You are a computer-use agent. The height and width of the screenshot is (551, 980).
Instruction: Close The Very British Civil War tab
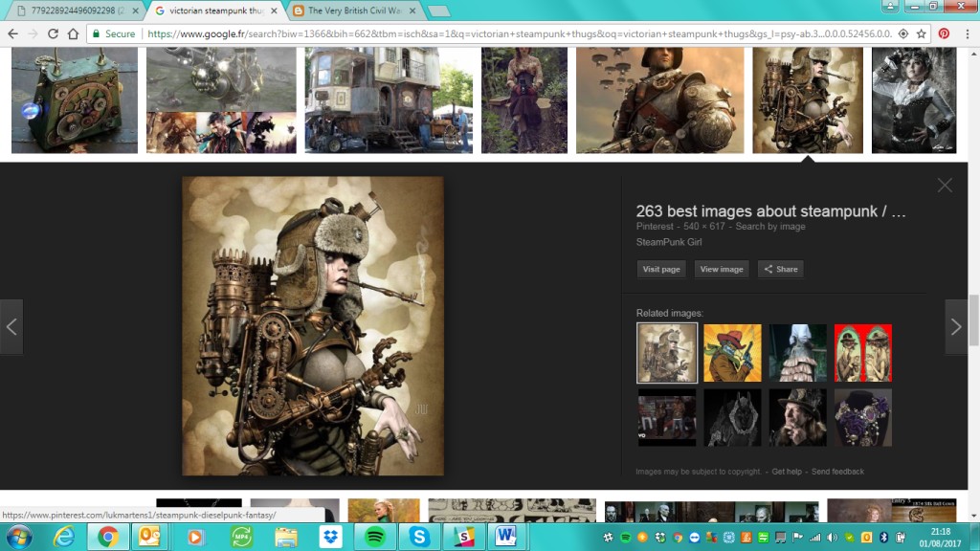pos(412,11)
